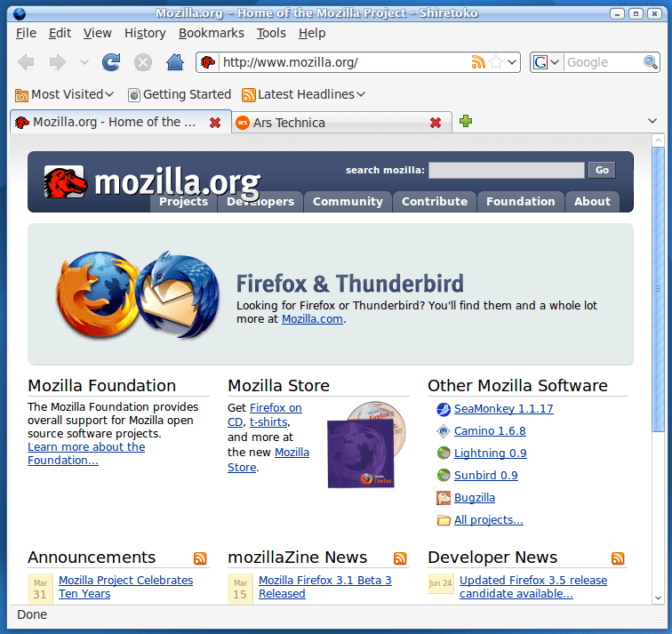672x634 pixels.
Task: Select the Foundation navigation tab
Action: 521,202
